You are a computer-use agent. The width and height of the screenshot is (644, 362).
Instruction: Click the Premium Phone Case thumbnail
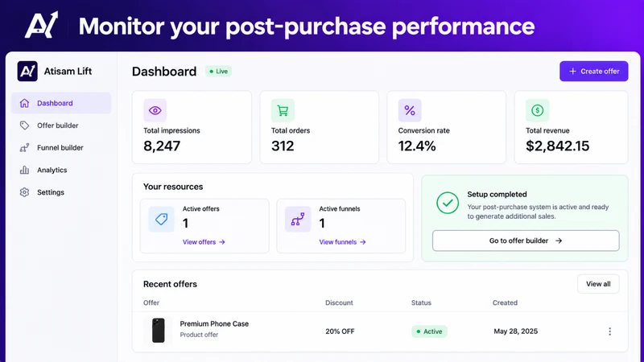[x=158, y=330]
